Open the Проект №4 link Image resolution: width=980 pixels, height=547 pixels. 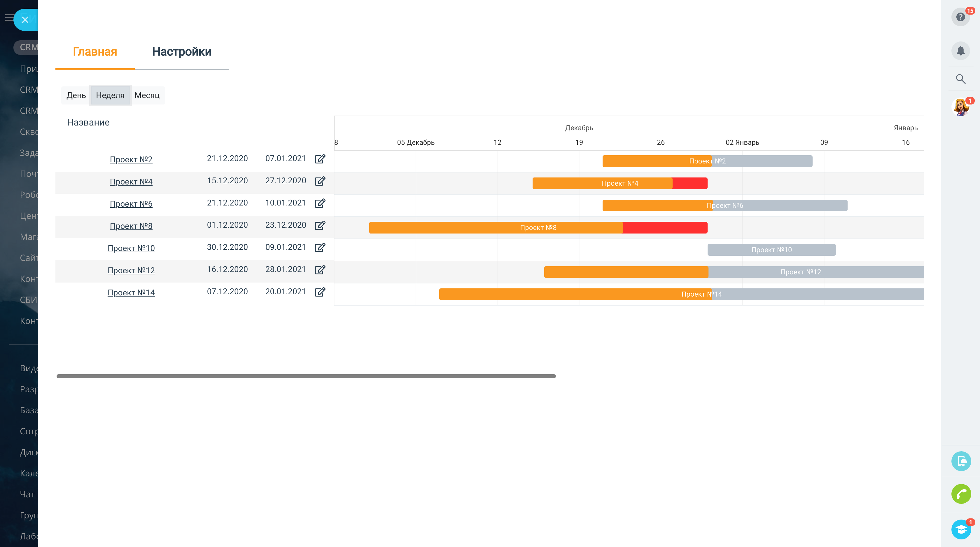coord(131,182)
